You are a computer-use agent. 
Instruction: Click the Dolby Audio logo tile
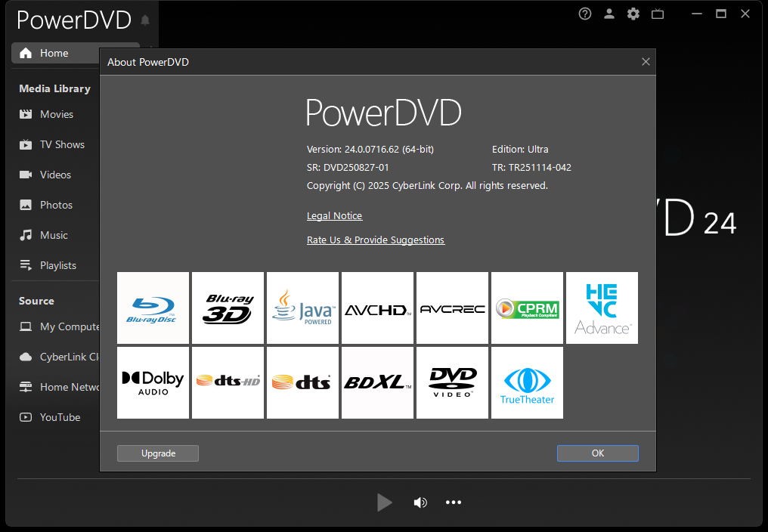[x=153, y=383]
